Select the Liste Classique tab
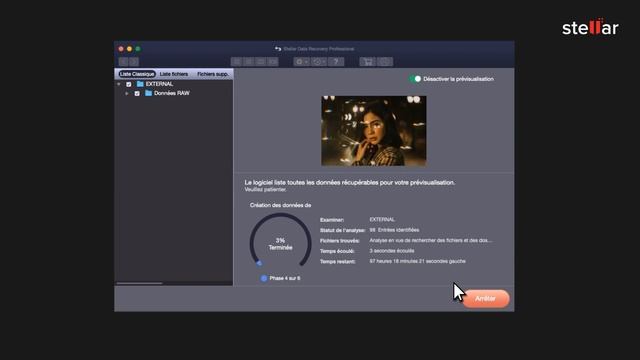The image size is (640, 360). 137,74
